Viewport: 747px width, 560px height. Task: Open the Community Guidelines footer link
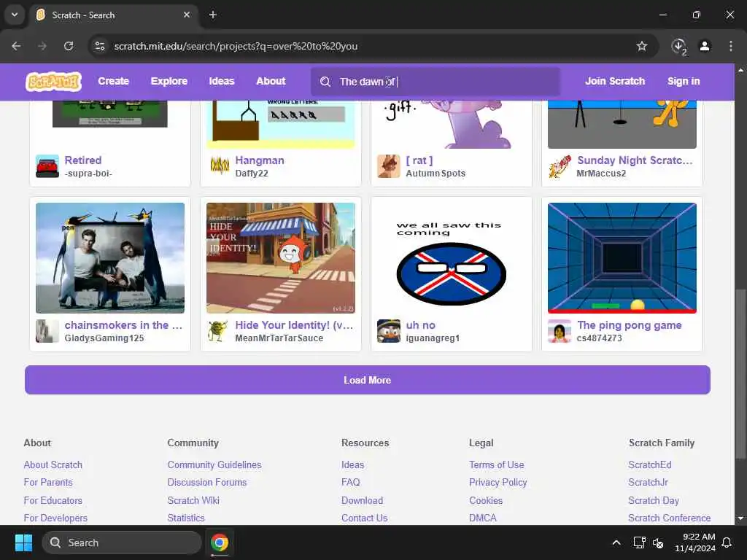coord(214,464)
